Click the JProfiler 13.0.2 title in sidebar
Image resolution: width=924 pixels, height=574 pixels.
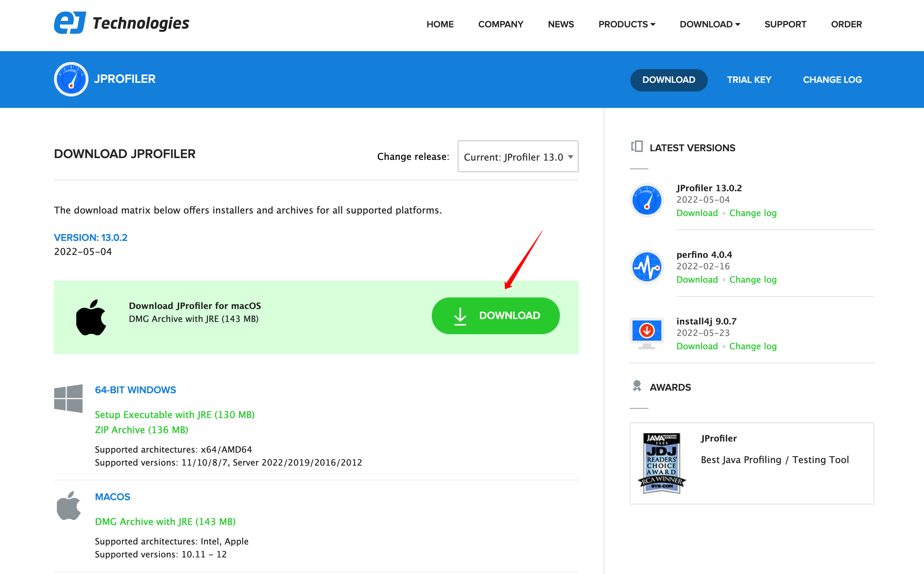(x=709, y=188)
